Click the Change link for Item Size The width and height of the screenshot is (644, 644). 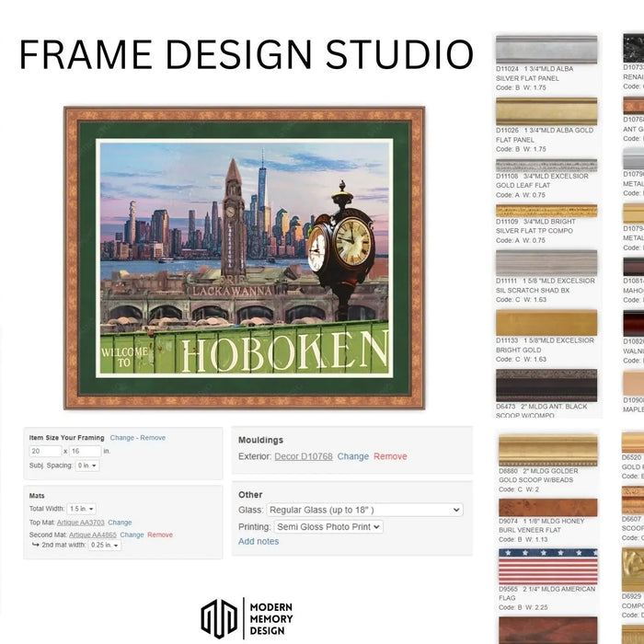tap(122, 438)
